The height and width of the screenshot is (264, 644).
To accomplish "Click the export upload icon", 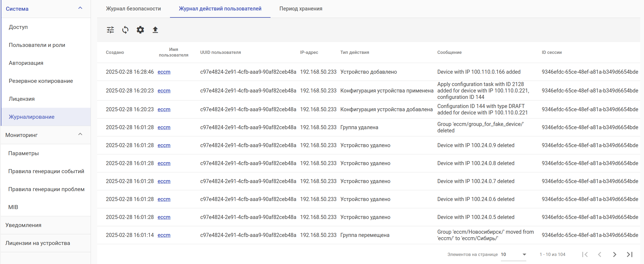I will click(155, 30).
